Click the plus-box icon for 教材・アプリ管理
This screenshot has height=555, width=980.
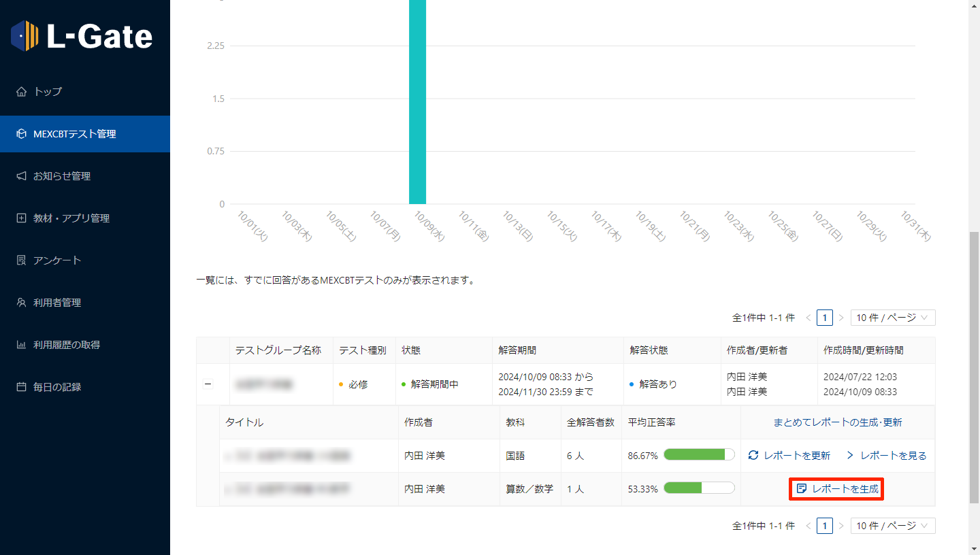click(x=21, y=218)
